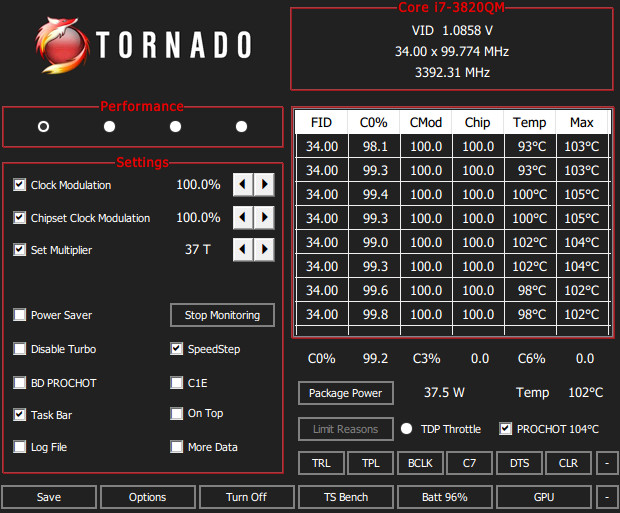Uncheck the Clock Modulation checkbox
This screenshot has width=620, height=513.
click(19, 185)
